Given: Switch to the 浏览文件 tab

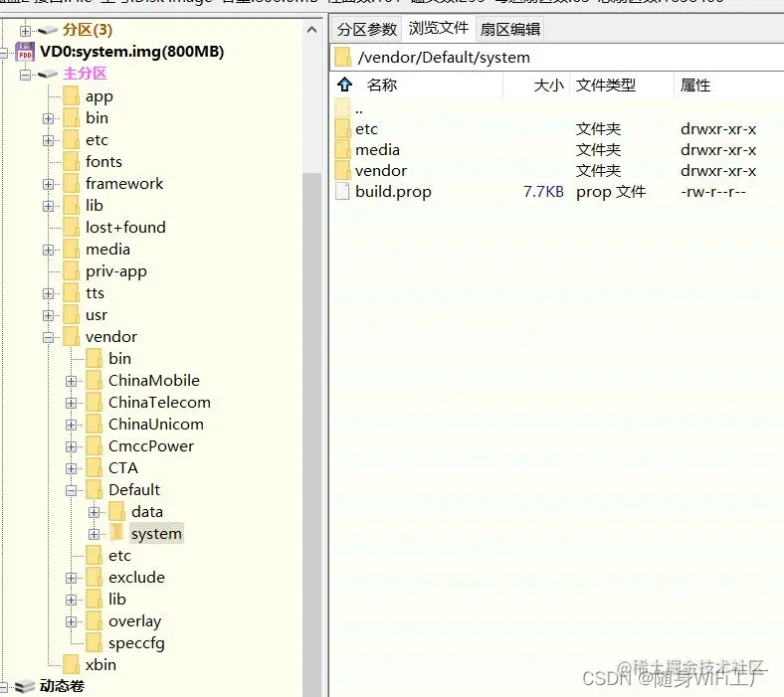Looking at the screenshot, I should coord(438,28).
